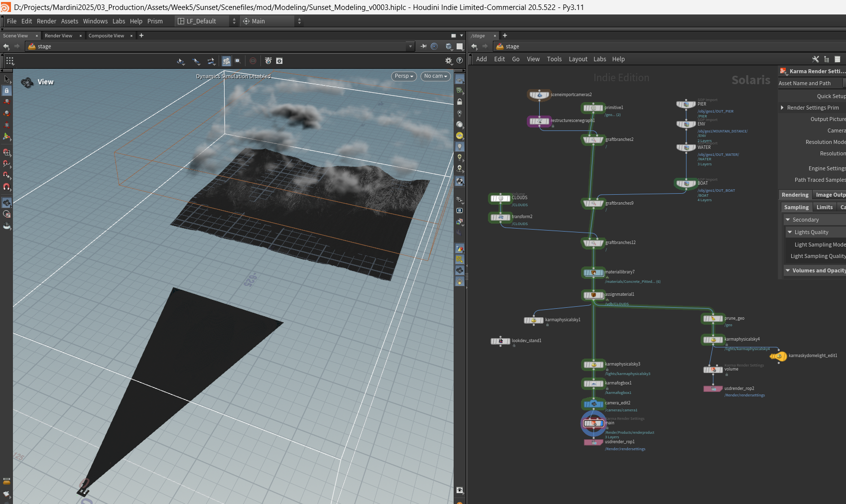846x504 pixels.
Task: Select the sceneimportcameras2 node
Action: coord(539,95)
